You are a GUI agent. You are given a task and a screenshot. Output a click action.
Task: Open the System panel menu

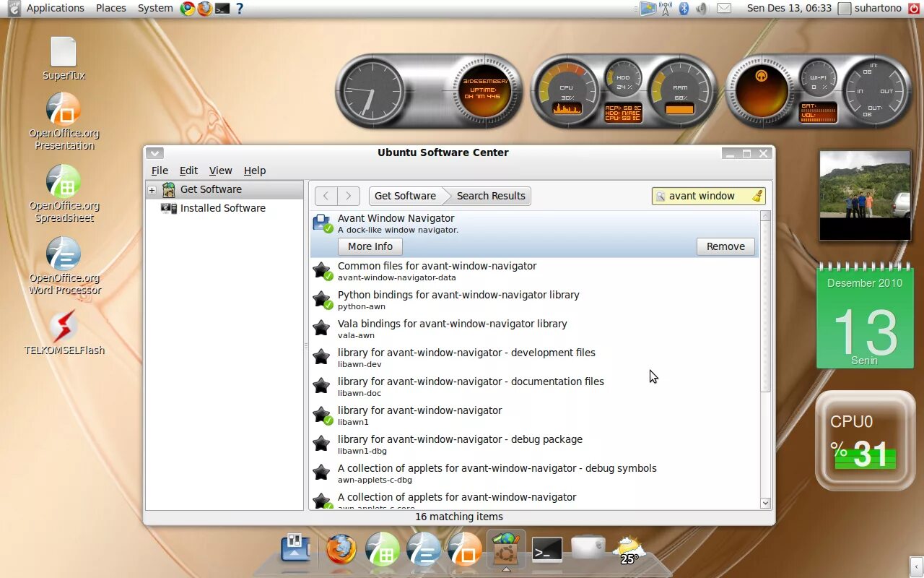pyautogui.click(x=155, y=8)
